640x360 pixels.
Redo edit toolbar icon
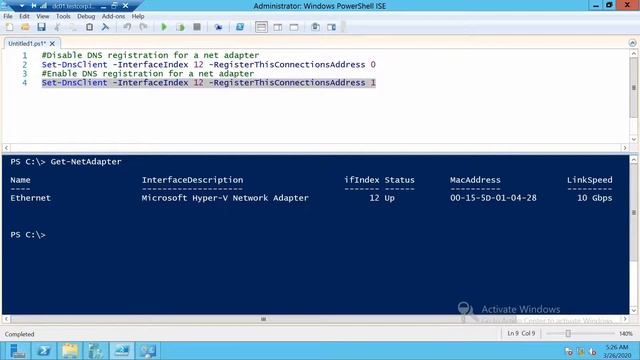(143, 27)
